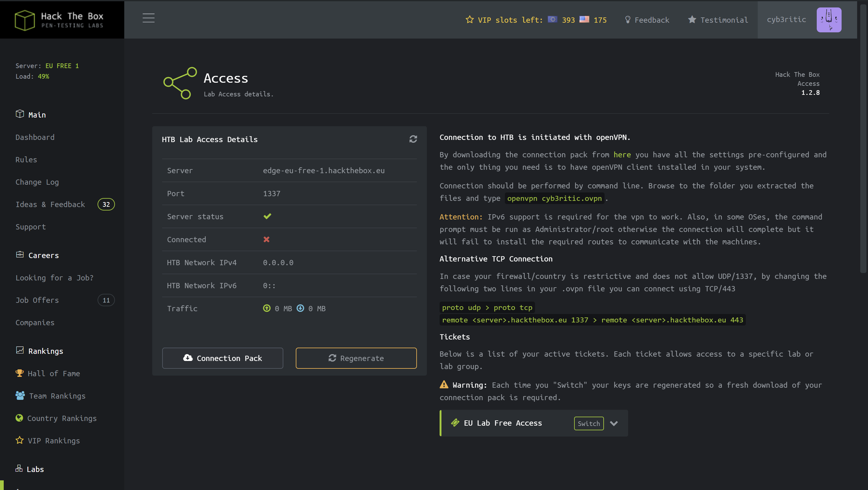This screenshot has height=490, width=868.
Task: Open Ideas & Feedback
Action: (x=50, y=204)
